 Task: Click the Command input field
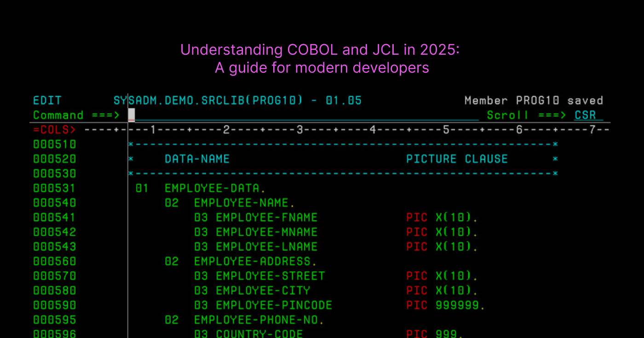click(x=304, y=115)
